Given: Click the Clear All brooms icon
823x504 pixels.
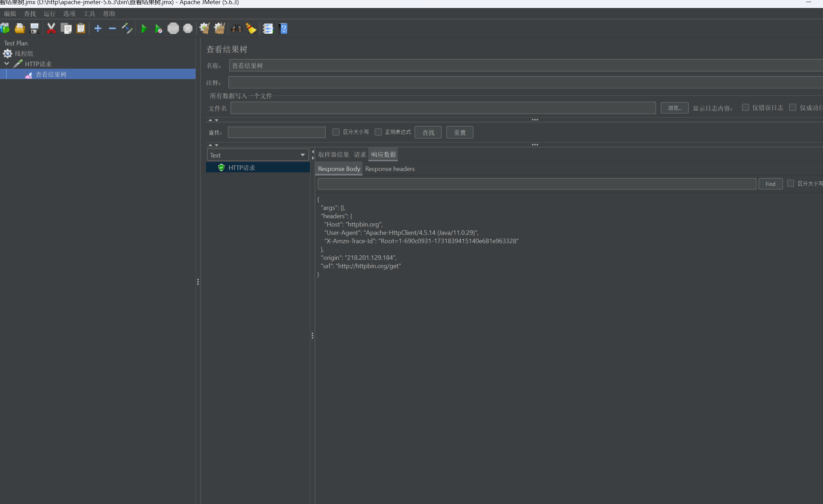Looking at the screenshot, I should pos(219,28).
